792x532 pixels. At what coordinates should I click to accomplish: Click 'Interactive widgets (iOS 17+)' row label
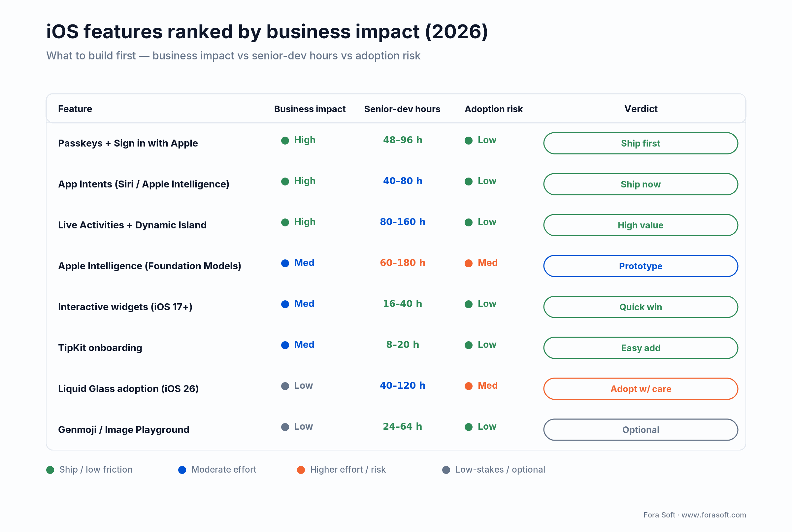click(125, 307)
